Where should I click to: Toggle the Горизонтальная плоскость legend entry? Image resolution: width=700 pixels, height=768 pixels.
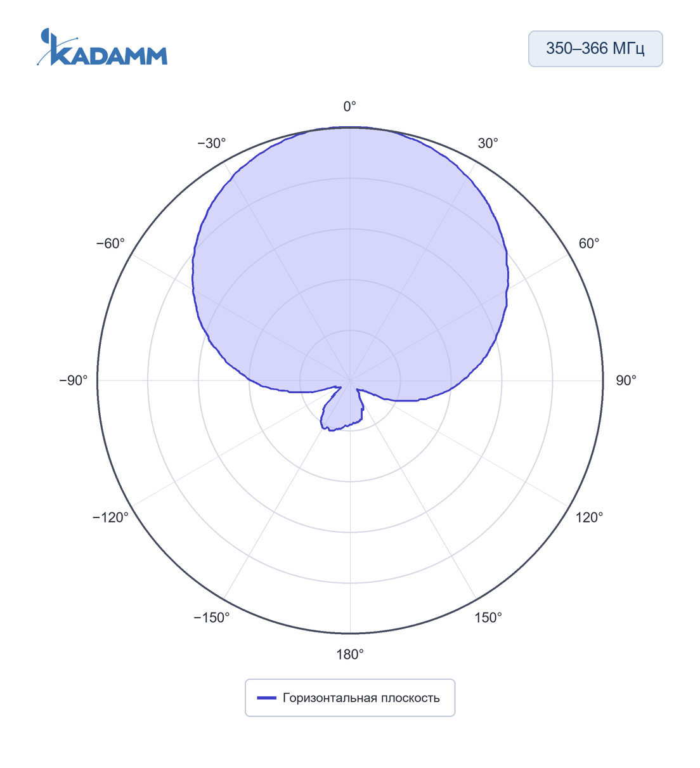tap(350, 698)
